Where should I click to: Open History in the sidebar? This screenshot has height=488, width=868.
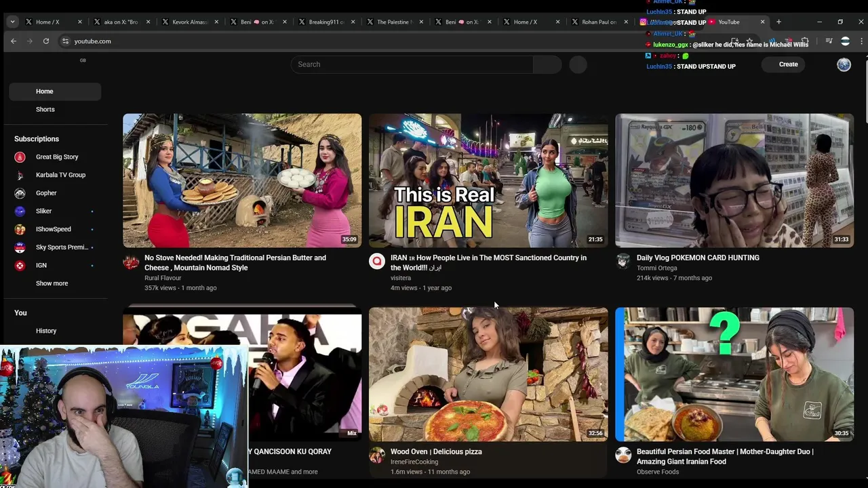click(x=55, y=331)
